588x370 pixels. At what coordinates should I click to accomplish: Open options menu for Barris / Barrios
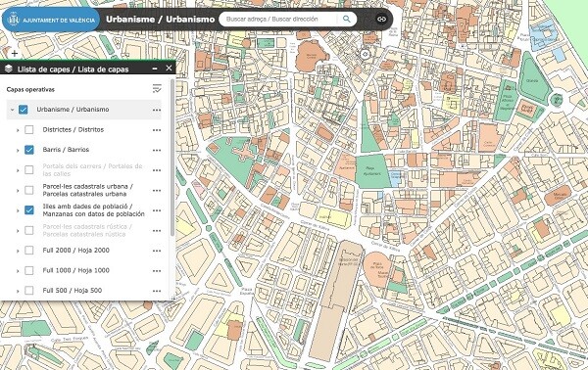[x=157, y=150]
